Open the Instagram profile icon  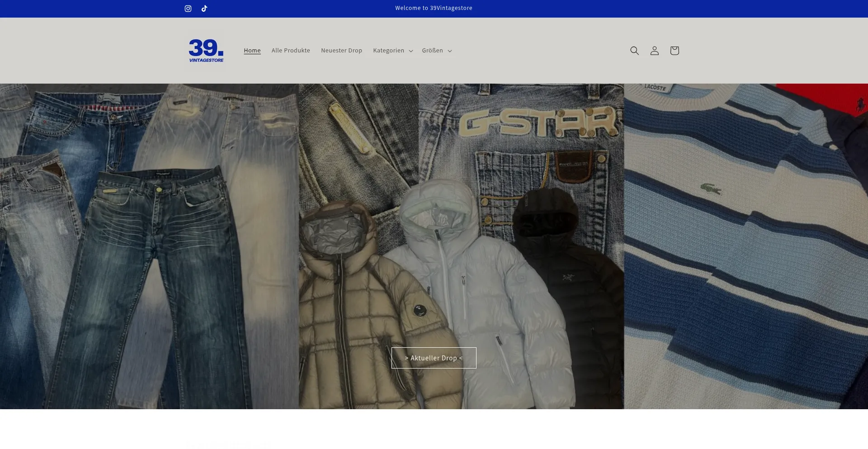188,9
